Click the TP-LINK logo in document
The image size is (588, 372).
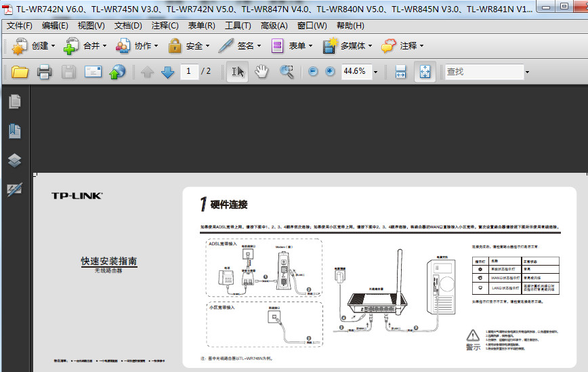pos(77,196)
